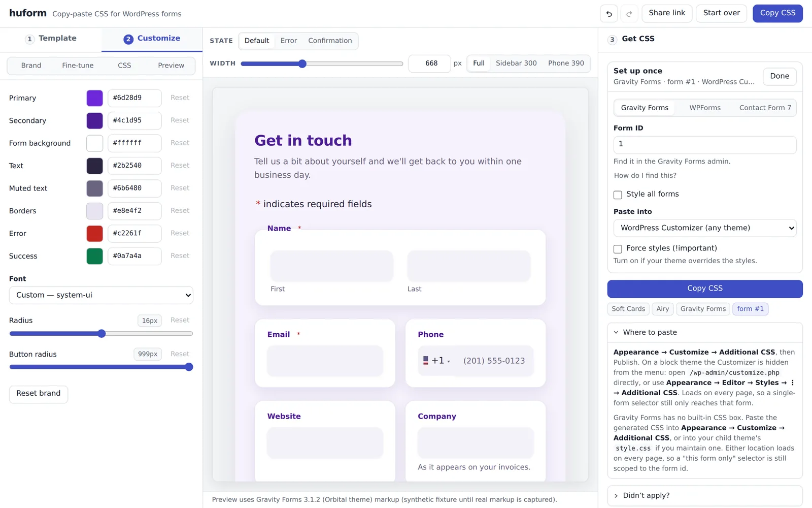Click the First name field in preview
The image size is (812, 508).
[x=332, y=266]
